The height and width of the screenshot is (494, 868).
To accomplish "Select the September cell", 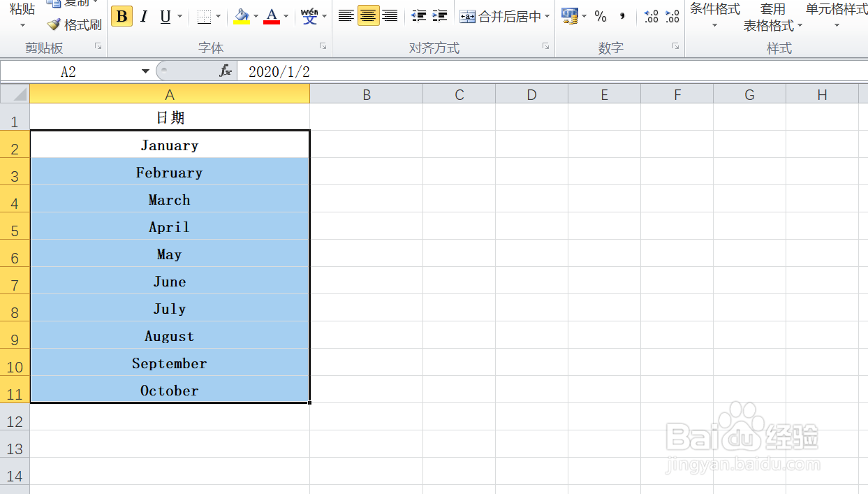I will pyautogui.click(x=170, y=363).
